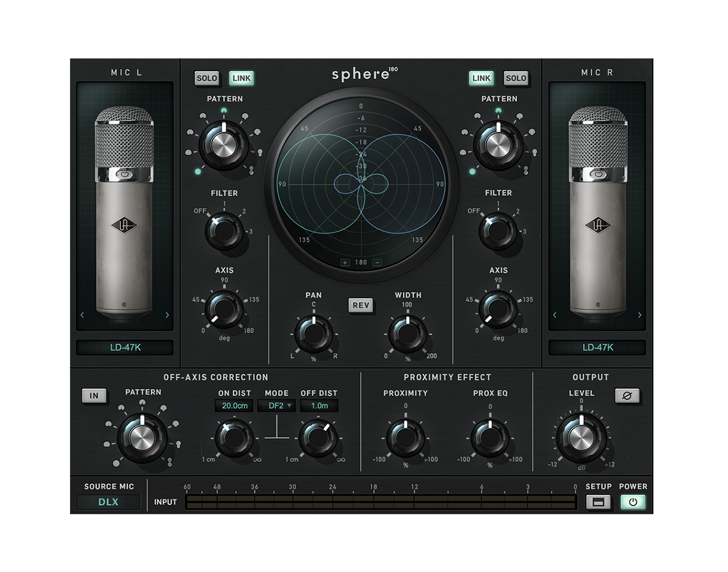The width and height of the screenshot is (728, 572).
Task: Select next Mic L model arrow
Action: pos(167,315)
